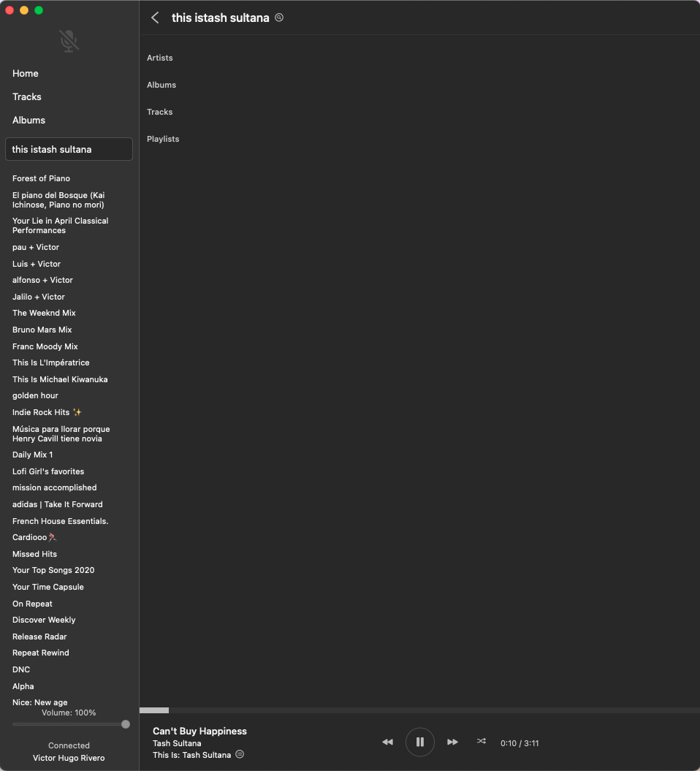Open Música para llorar playlist

tap(61, 434)
